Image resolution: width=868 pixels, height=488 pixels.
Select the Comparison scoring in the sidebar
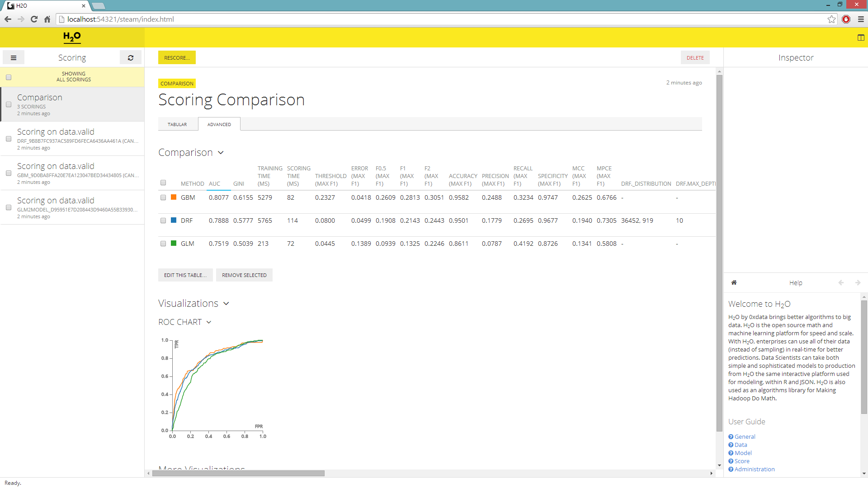[40, 97]
